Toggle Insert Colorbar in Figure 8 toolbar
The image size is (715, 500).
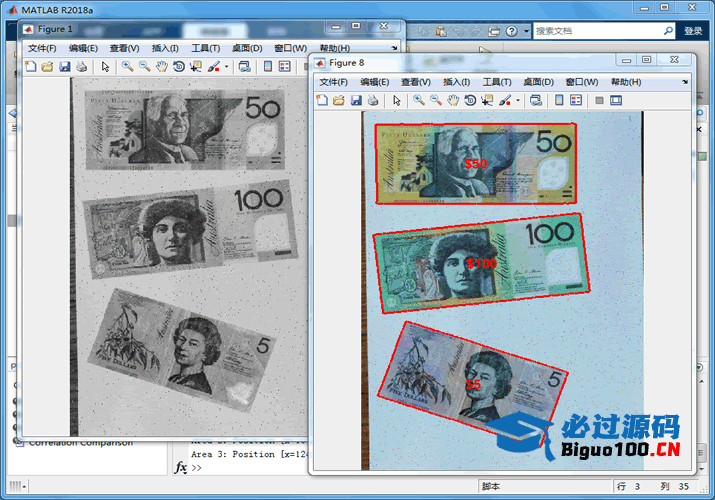click(559, 100)
